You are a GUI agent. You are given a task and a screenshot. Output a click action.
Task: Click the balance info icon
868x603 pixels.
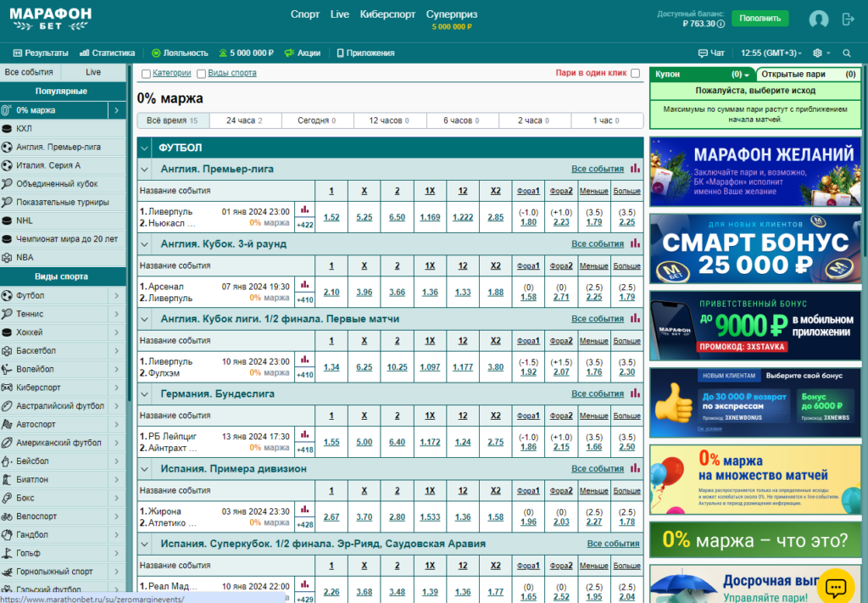(x=721, y=24)
